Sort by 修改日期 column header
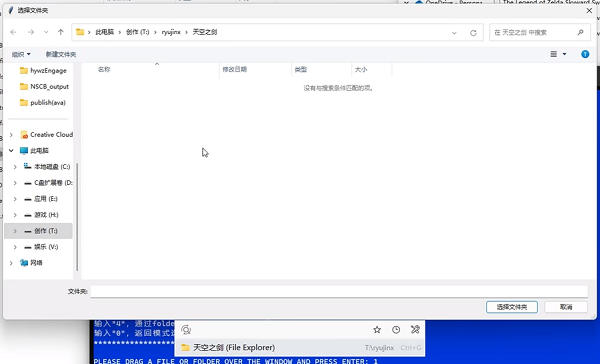 235,69
